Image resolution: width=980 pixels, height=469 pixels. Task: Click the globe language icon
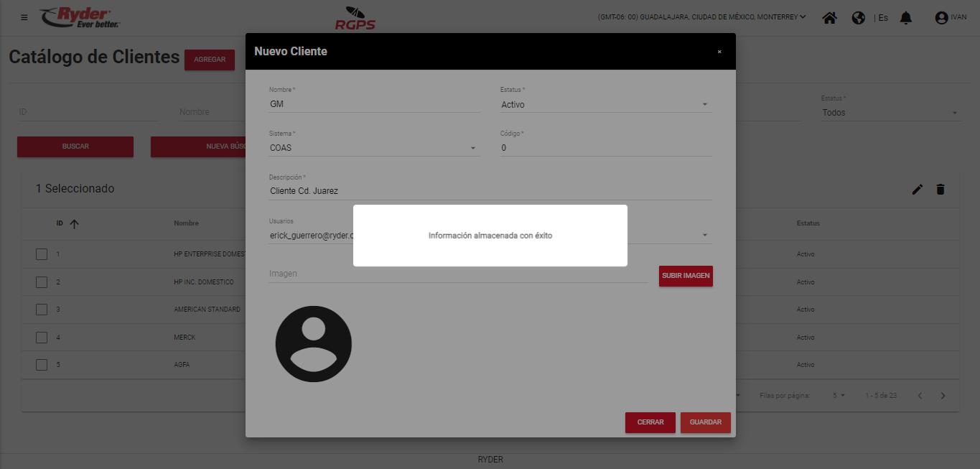point(858,18)
